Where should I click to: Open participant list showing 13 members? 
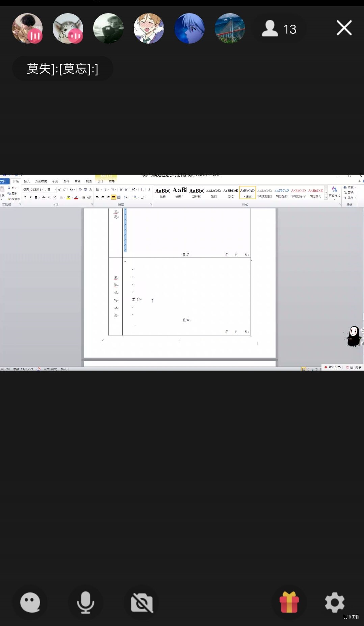pyautogui.click(x=280, y=29)
